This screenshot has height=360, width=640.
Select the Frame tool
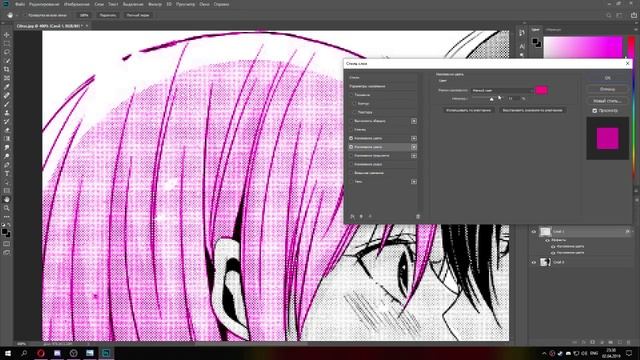7,78
